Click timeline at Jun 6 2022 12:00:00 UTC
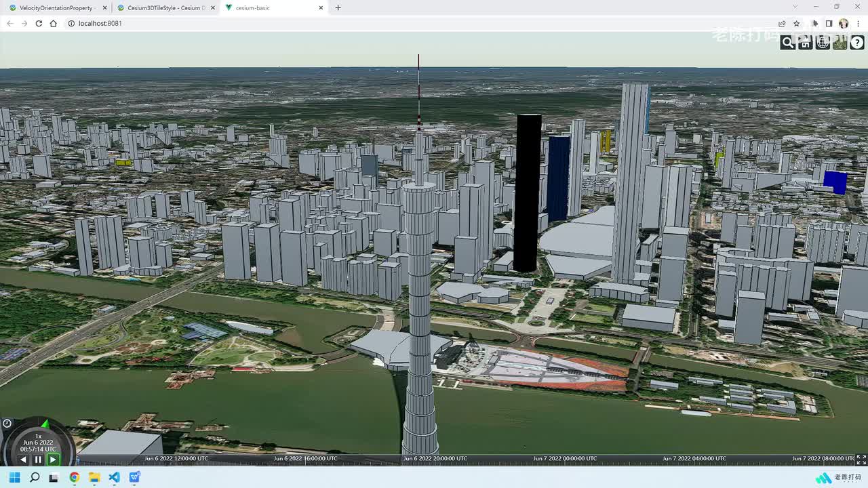Image resolution: width=868 pixels, height=488 pixels. (176, 459)
